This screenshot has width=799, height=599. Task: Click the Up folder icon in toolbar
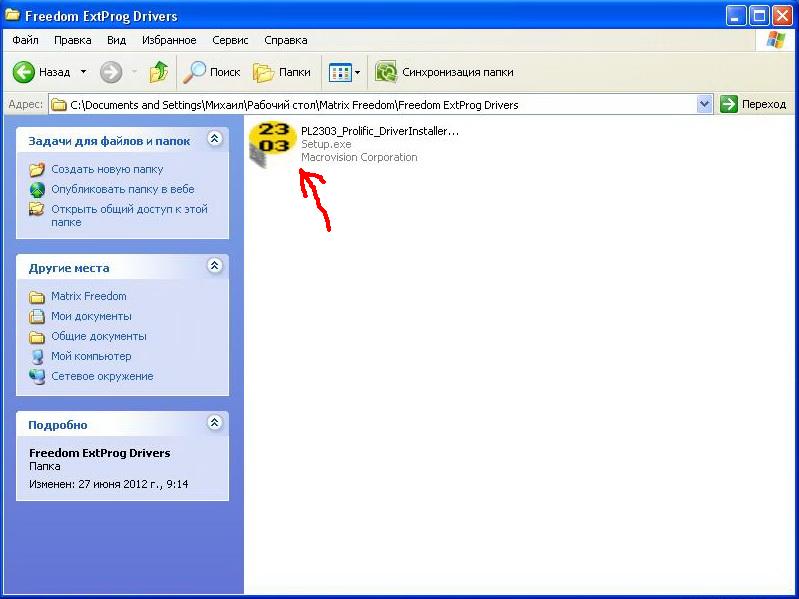pyautogui.click(x=158, y=72)
